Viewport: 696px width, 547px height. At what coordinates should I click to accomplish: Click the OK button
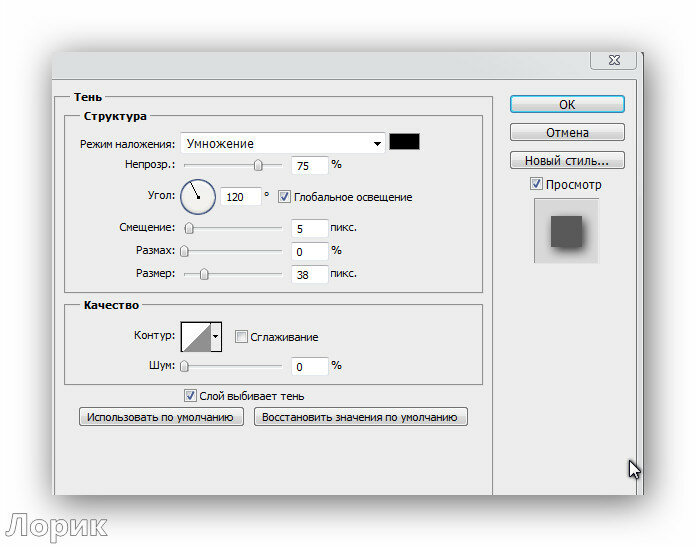(567, 104)
